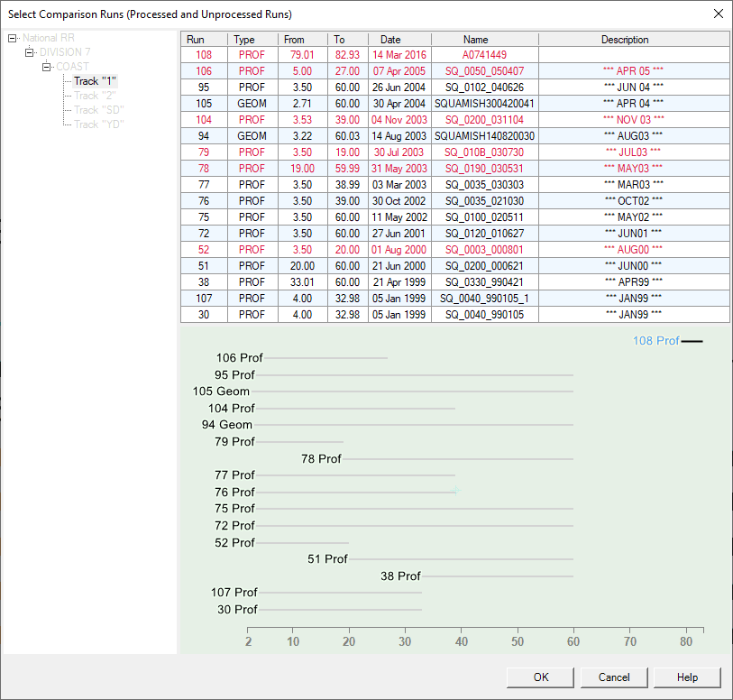Click the 78 Prof range bar
This screenshot has height=700, width=733.
[457, 459]
